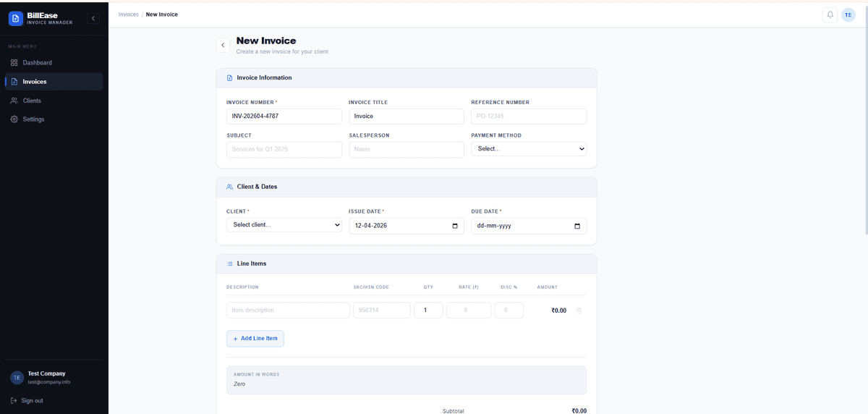The height and width of the screenshot is (414, 868).
Task: Click the Issue Date field
Action: (x=407, y=226)
